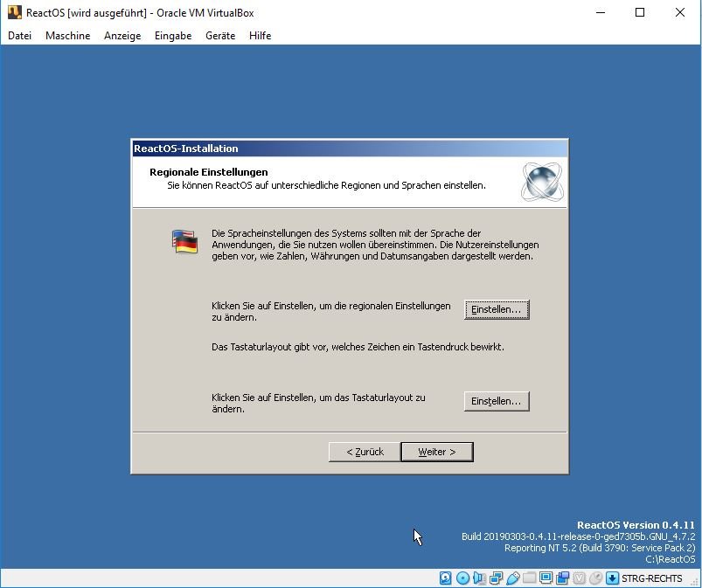Click the USB devices status icon

[512, 578]
